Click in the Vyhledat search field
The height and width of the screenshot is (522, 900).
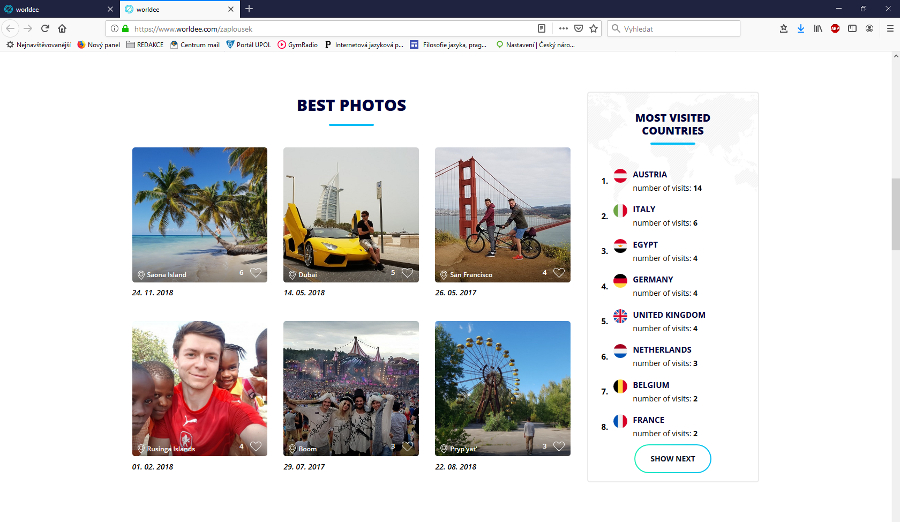[678, 29]
